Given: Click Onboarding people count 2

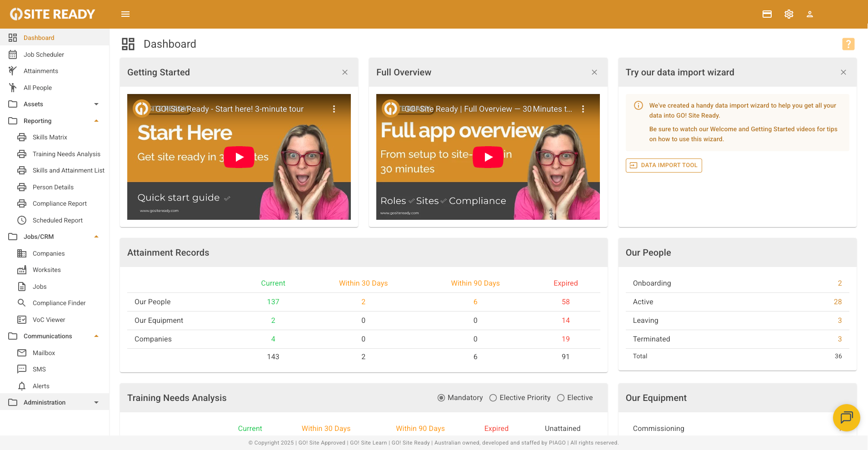Looking at the screenshot, I should (x=840, y=283).
